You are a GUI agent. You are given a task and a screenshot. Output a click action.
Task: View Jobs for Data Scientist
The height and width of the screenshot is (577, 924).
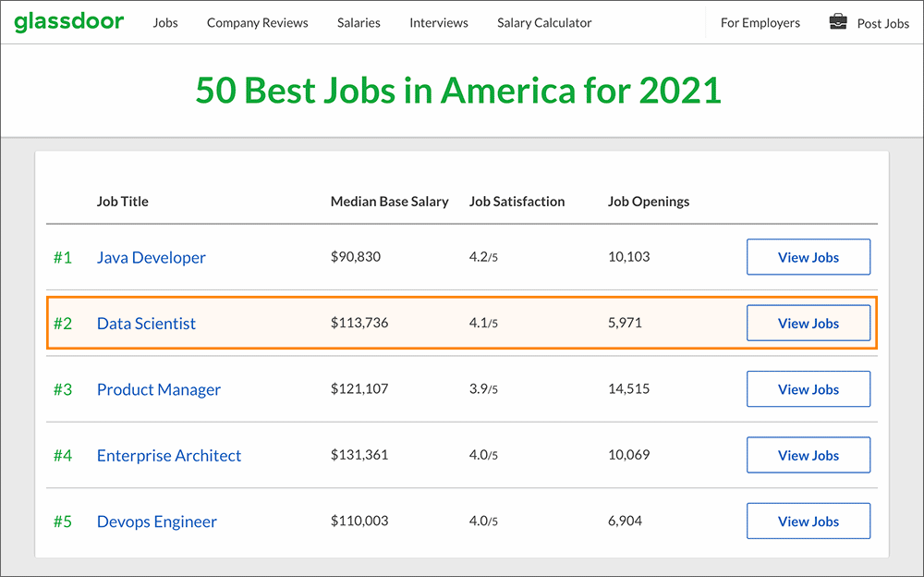[808, 323]
